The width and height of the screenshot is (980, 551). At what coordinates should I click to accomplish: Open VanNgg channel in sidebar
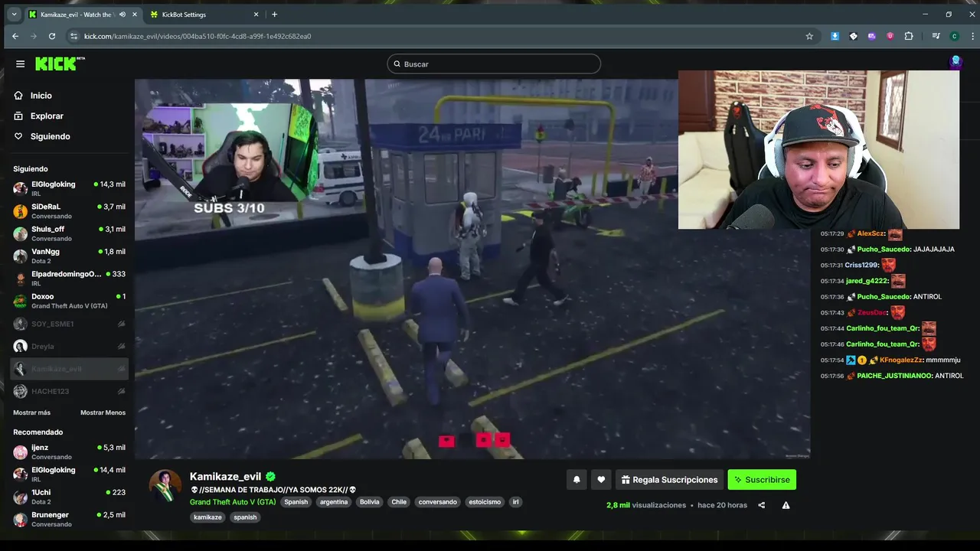[69, 256]
